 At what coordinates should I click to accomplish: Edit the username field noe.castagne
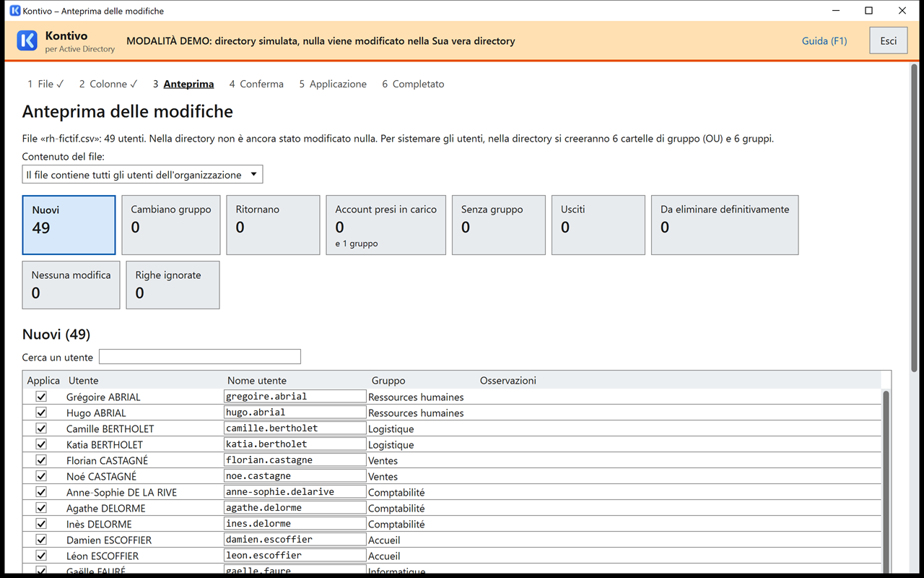(x=295, y=476)
